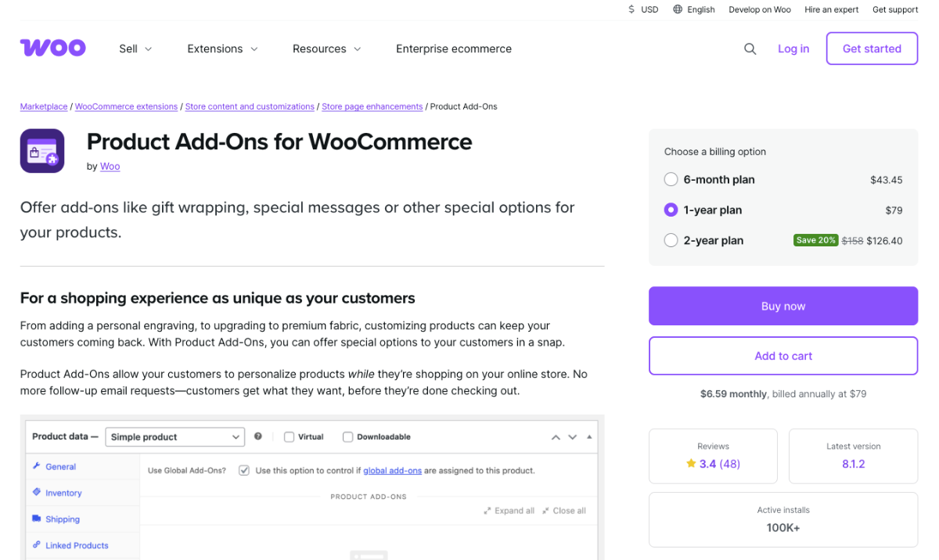939x560 pixels.
Task: Open the search icon
Action: [750, 48]
